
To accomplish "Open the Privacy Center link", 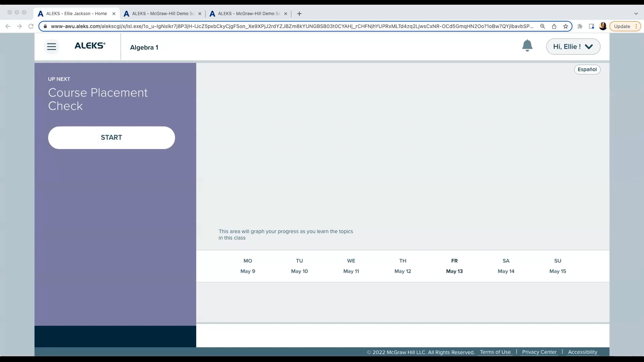I will [x=539, y=352].
